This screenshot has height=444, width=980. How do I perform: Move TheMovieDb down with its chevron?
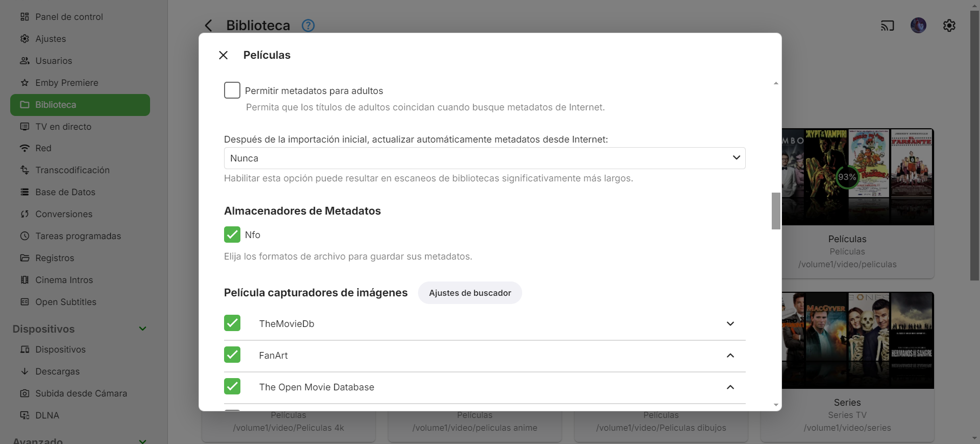coord(730,324)
